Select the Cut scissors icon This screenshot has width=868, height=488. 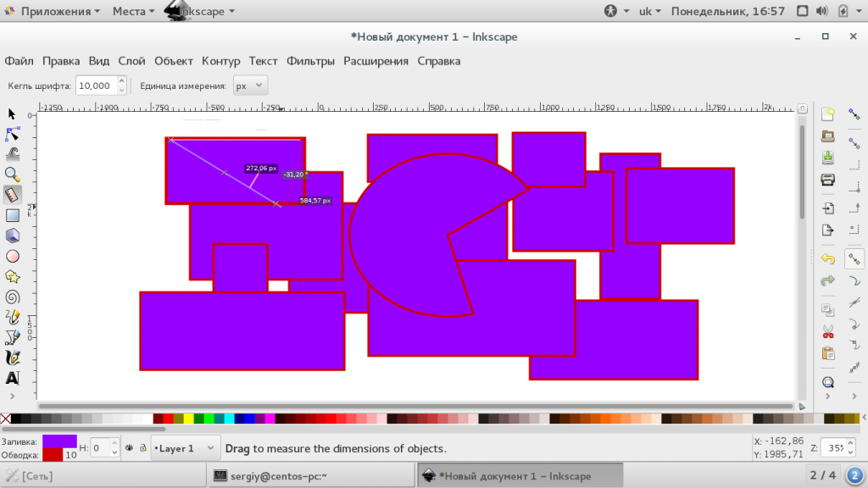(827, 331)
